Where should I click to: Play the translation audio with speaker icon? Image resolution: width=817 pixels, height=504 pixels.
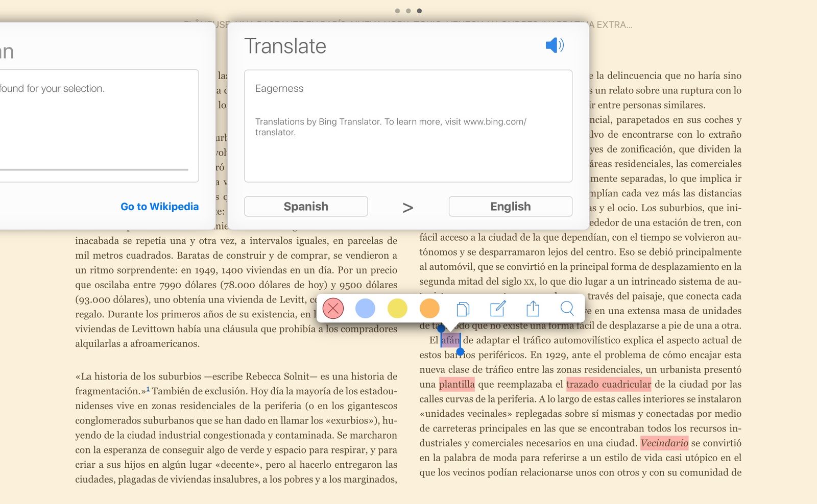pyautogui.click(x=555, y=45)
